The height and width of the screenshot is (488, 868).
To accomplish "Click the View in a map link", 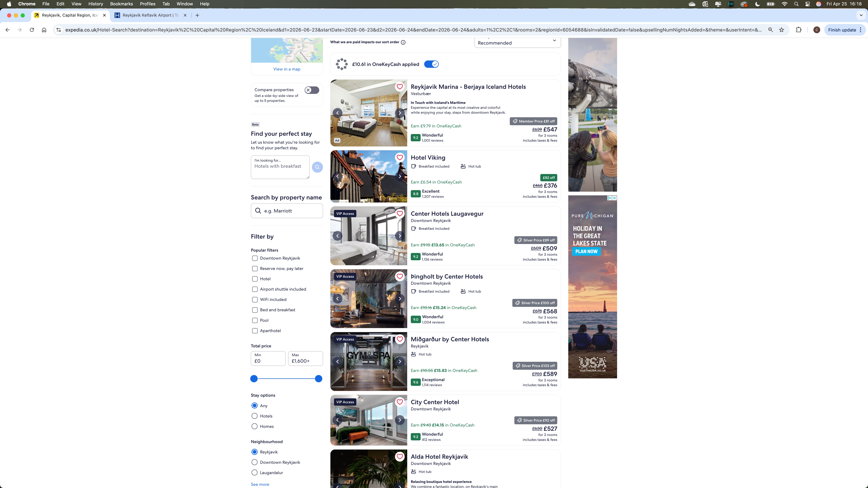I will click(x=287, y=69).
